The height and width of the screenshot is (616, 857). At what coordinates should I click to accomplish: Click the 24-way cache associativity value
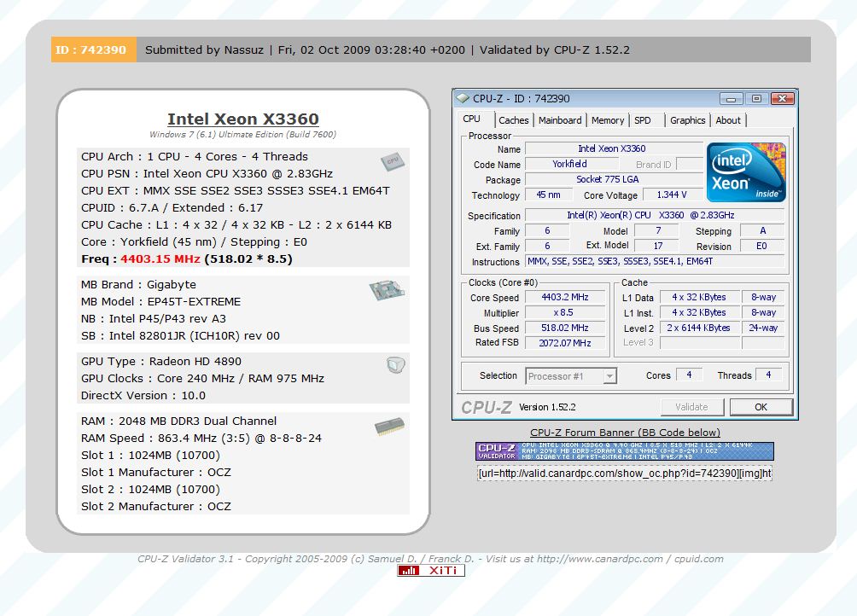763,328
